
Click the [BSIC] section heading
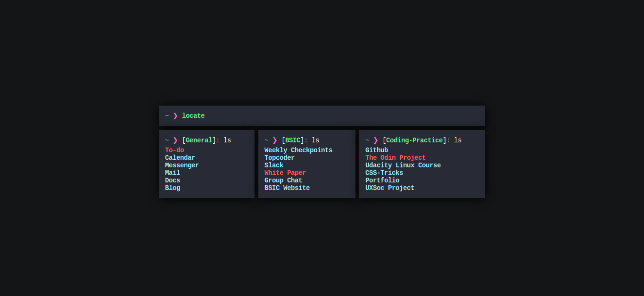[x=293, y=140]
